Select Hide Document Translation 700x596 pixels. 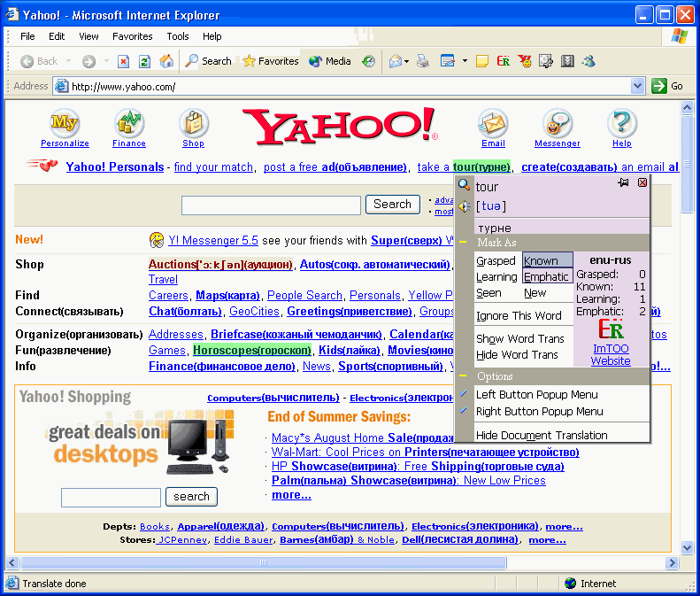542,435
